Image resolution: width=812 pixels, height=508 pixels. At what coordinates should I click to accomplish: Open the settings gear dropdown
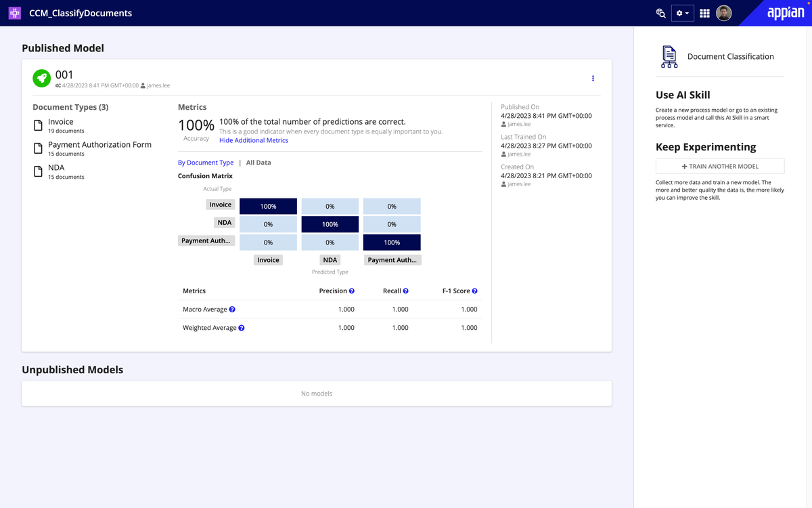tap(683, 13)
